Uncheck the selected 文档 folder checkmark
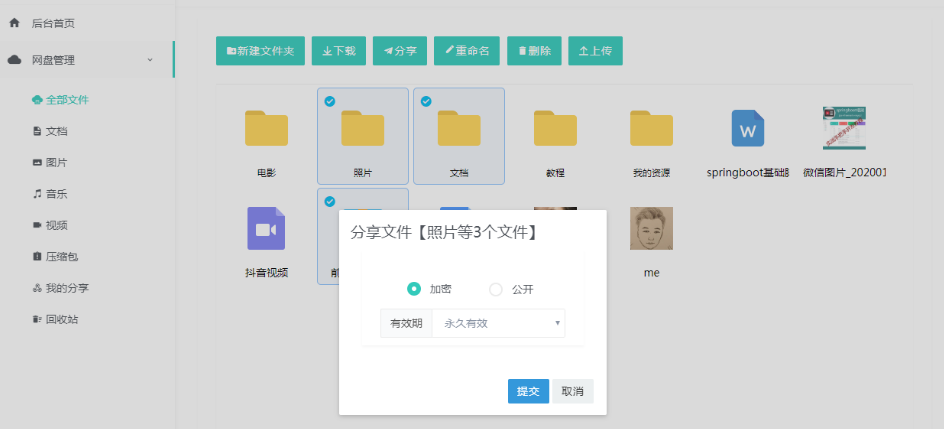The image size is (944, 429). click(x=426, y=101)
